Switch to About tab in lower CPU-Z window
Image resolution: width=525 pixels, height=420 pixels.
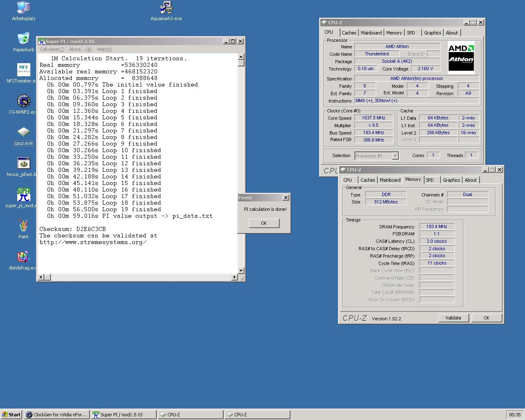(471, 180)
